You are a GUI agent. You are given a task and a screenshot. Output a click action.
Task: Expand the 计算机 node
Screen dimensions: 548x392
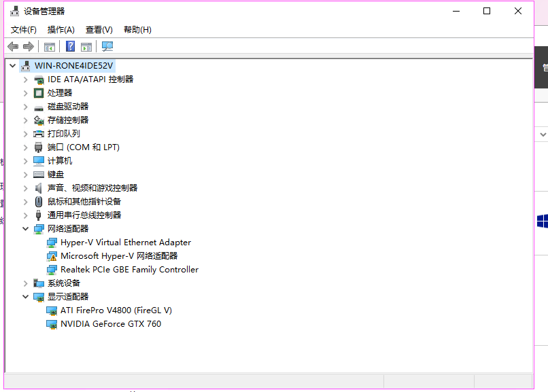[26, 161]
